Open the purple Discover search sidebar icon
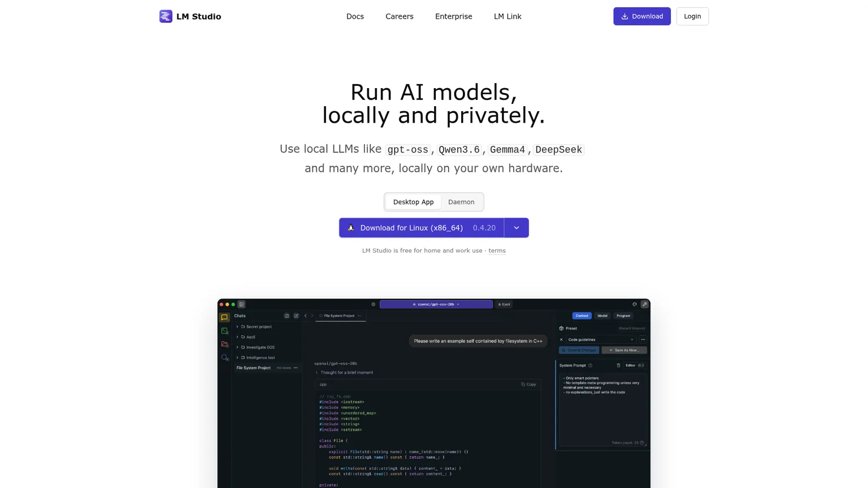Viewport: 868px width, 488px height. (x=224, y=358)
